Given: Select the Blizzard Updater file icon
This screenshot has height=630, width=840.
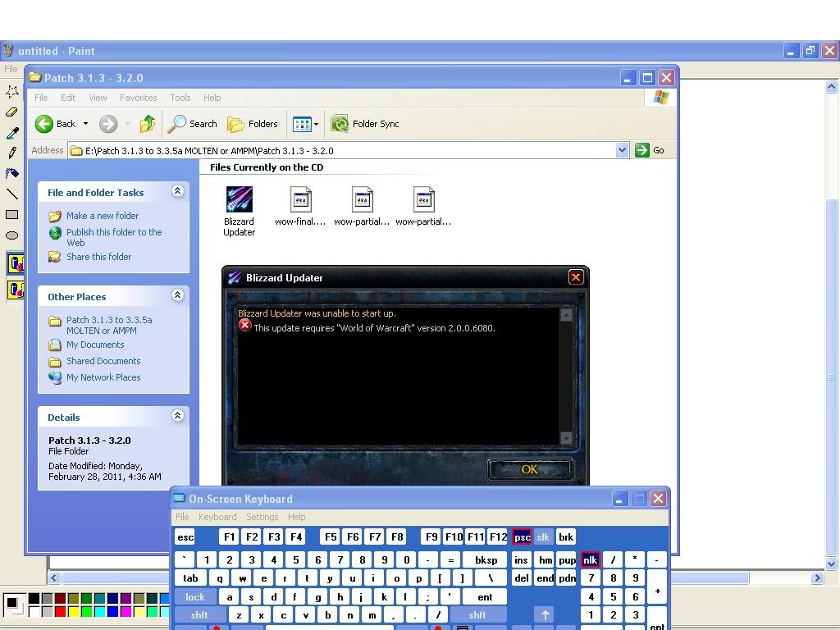Looking at the screenshot, I should tap(239, 200).
